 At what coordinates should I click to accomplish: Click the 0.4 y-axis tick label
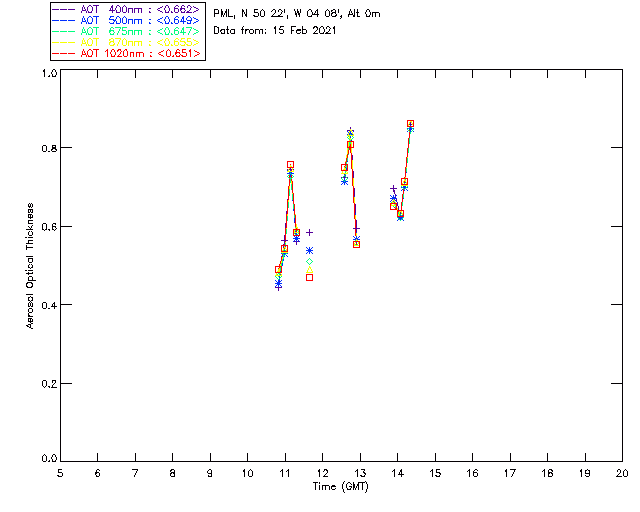49,305
